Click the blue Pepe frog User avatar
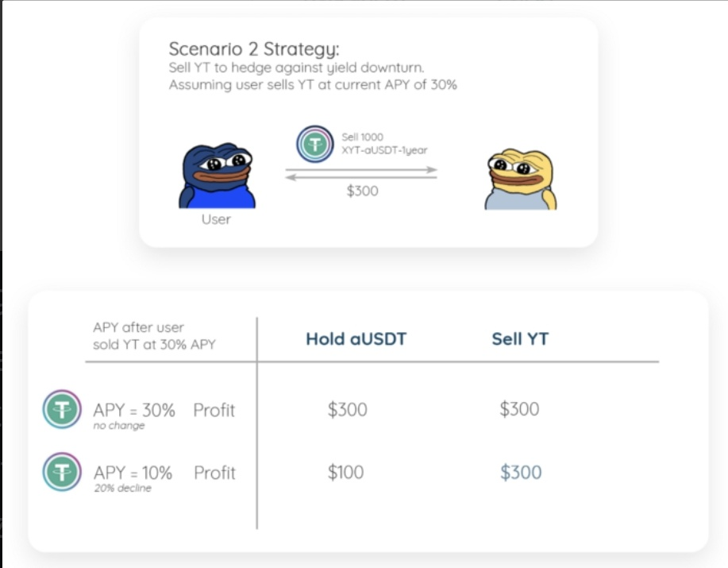The height and width of the screenshot is (568, 728). (x=217, y=176)
